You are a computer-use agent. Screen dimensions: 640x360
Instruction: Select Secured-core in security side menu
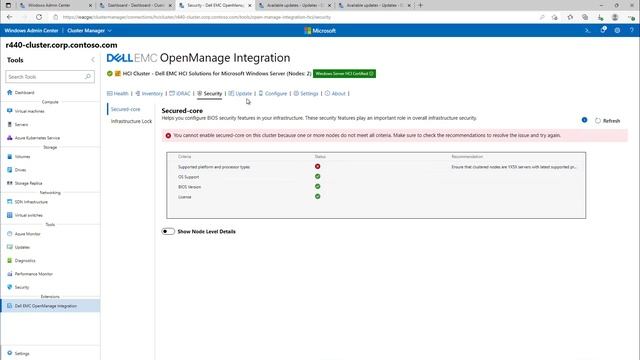coord(125,109)
